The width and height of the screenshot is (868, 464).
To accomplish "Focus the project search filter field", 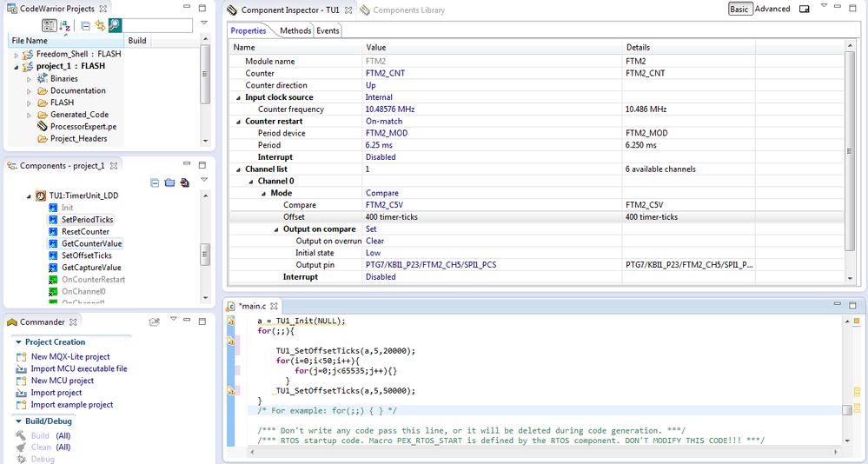I will pyautogui.click(x=157, y=25).
